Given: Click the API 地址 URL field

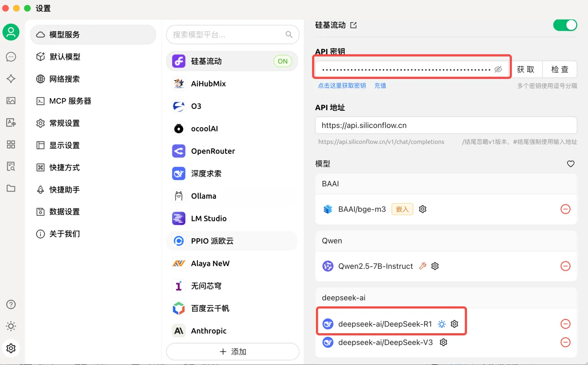Looking at the screenshot, I should 446,125.
